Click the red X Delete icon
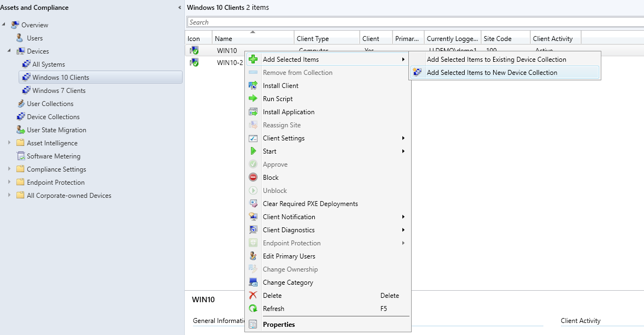Screen dimensions: 644x335 tap(253, 296)
